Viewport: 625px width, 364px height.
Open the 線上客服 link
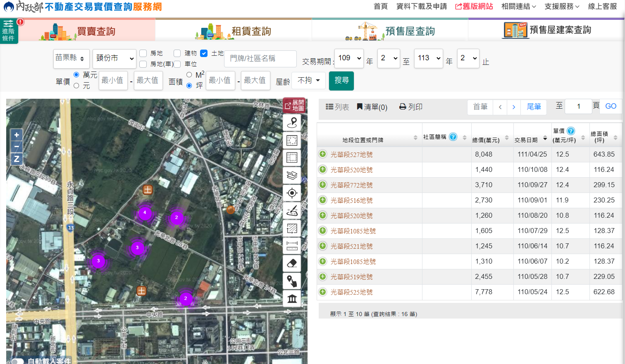[x=602, y=7]
